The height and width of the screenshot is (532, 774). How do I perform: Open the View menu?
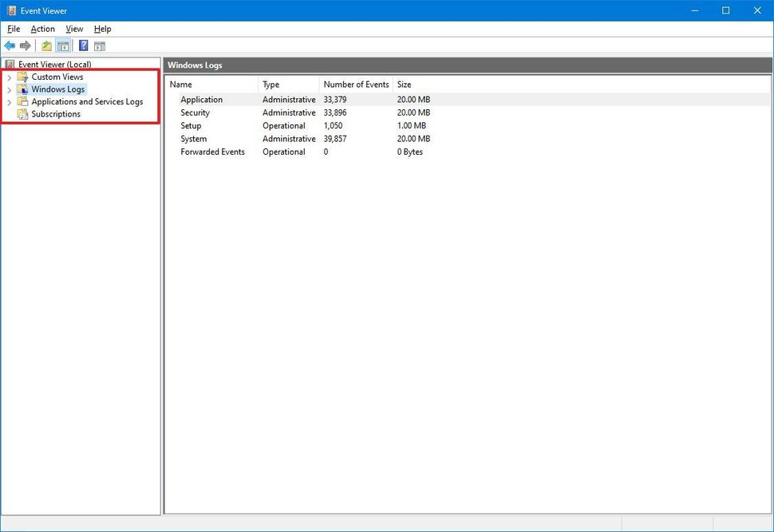(x=74, y=29)
